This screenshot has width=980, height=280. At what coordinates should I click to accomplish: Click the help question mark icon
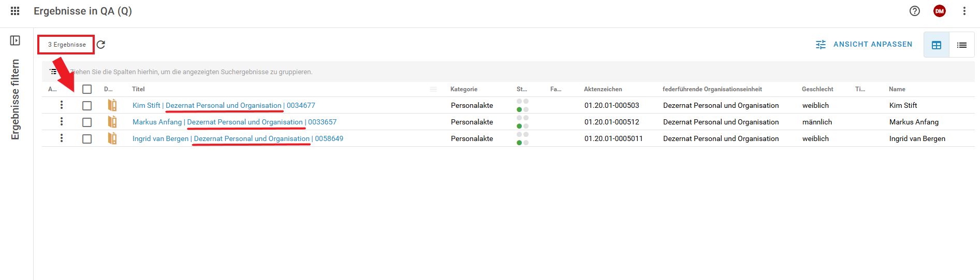(x=915, y=11)
